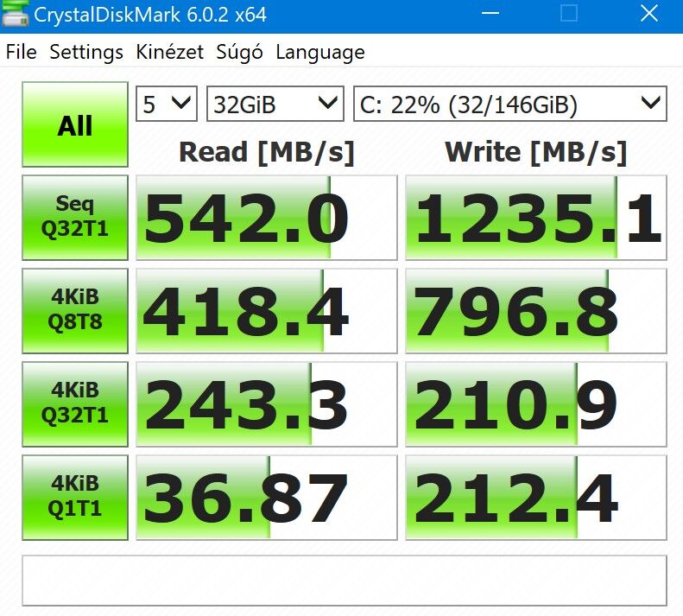Viewport: 683px width, 616px height.
Task: Open the File menu
Action: (x=21, y=53)
